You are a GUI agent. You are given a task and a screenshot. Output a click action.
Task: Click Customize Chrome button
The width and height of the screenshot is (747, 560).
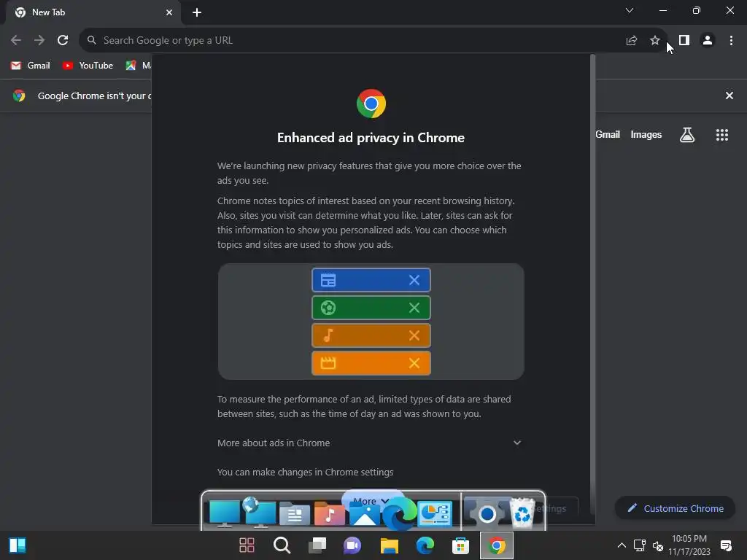point(675,508)
